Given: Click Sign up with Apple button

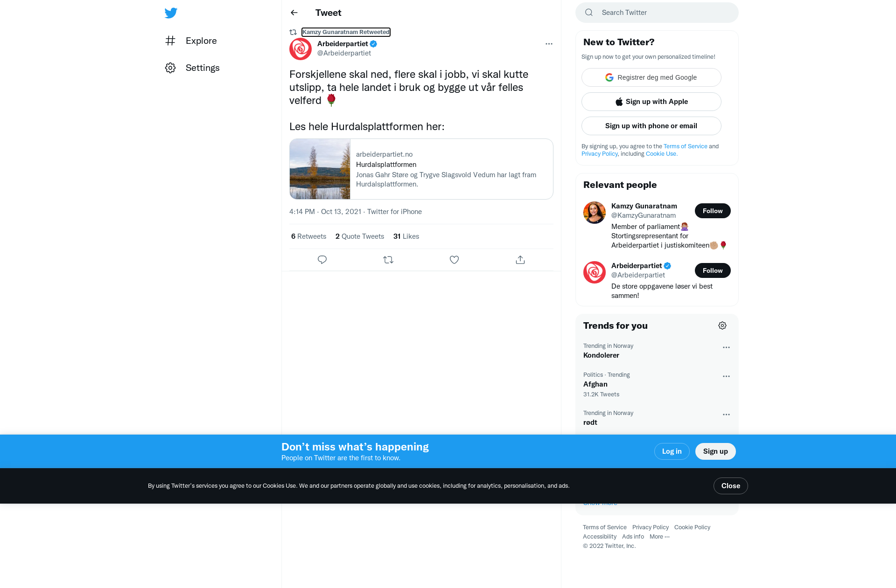Looking at the screenshot, I should coord(651,102).
